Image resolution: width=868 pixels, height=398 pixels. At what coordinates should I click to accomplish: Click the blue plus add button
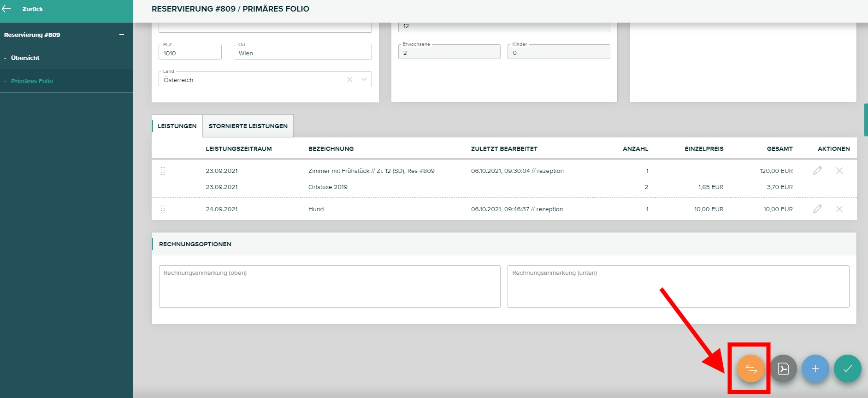(x=815, y=369)
